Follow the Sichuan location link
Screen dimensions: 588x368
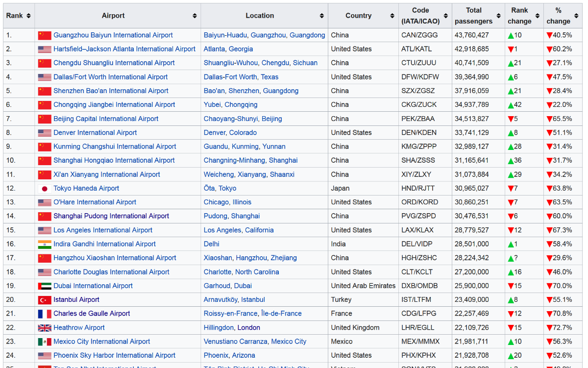point(305,63)
